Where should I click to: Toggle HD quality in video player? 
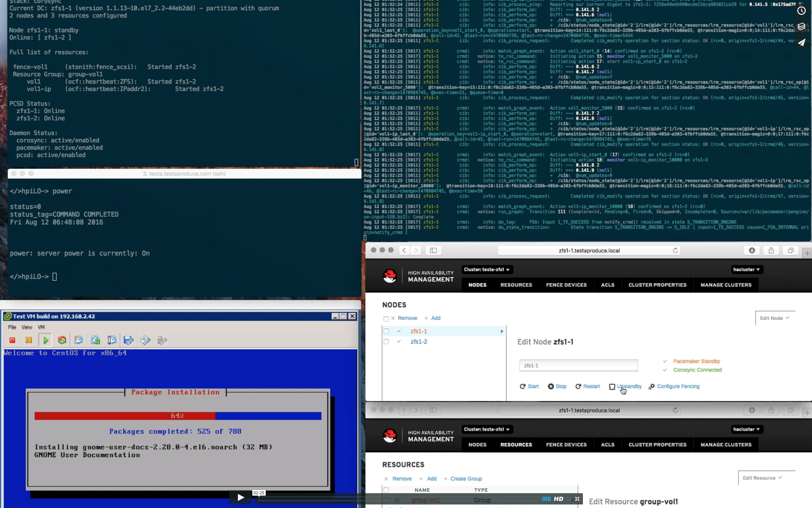[x=559, y=499]
